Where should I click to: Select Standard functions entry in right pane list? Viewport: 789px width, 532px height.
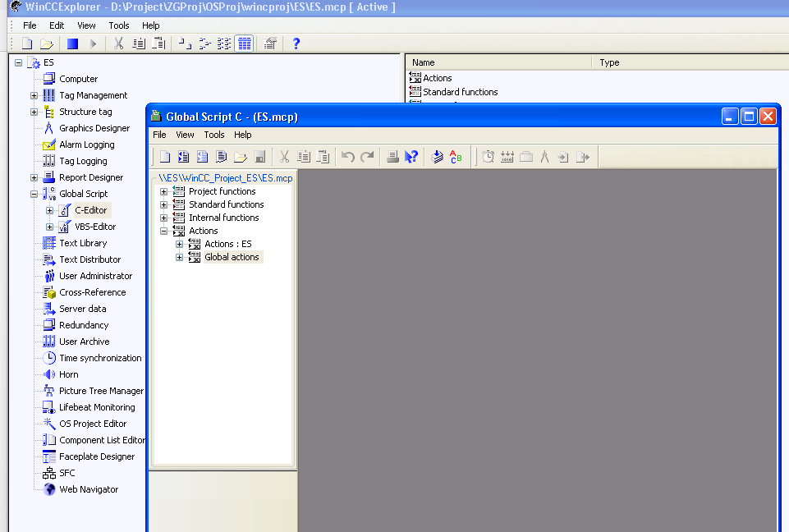460,92
